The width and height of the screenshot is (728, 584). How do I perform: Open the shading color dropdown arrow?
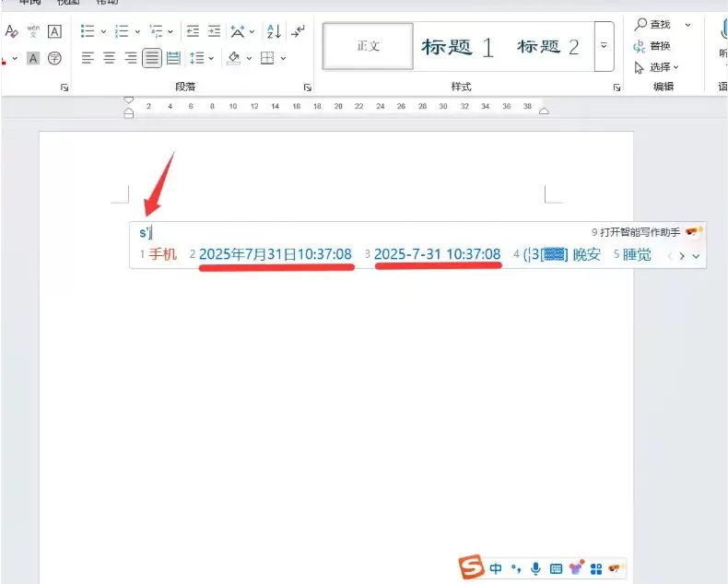[x=249, y=59]
